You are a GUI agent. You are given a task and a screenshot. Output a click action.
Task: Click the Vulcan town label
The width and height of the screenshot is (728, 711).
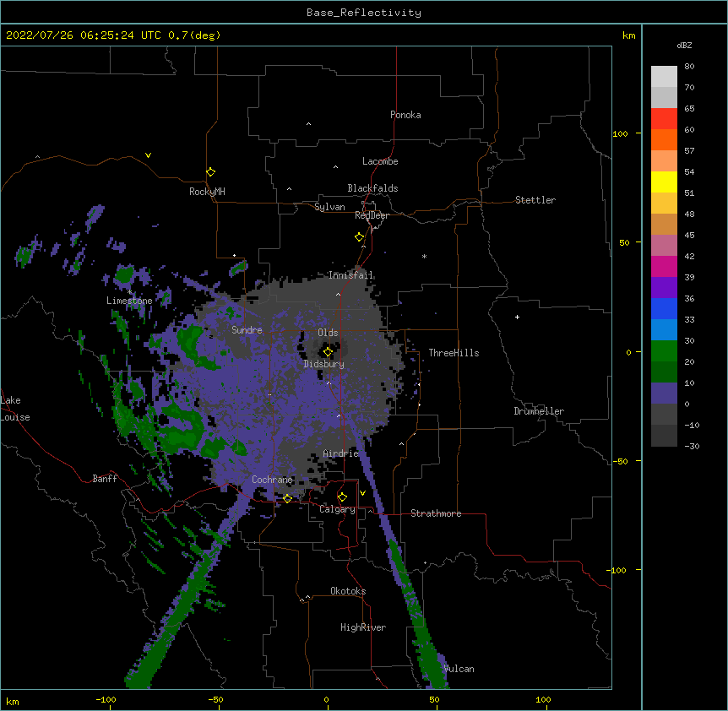pyautogui.click(x=459, y=669)
